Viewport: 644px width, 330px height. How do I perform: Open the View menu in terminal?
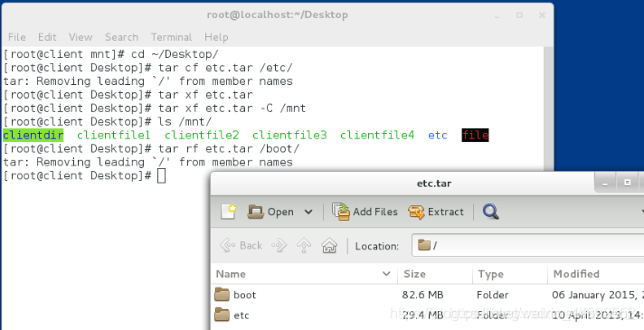80,37
